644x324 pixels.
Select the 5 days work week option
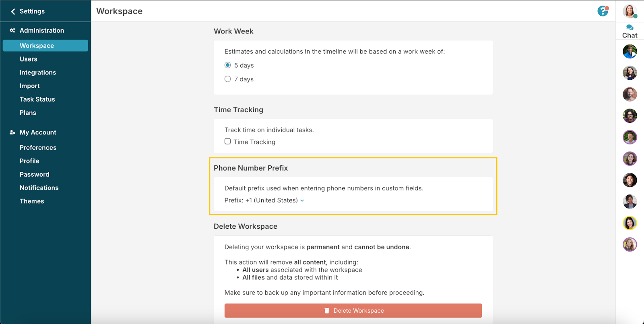tap(228, 65)
